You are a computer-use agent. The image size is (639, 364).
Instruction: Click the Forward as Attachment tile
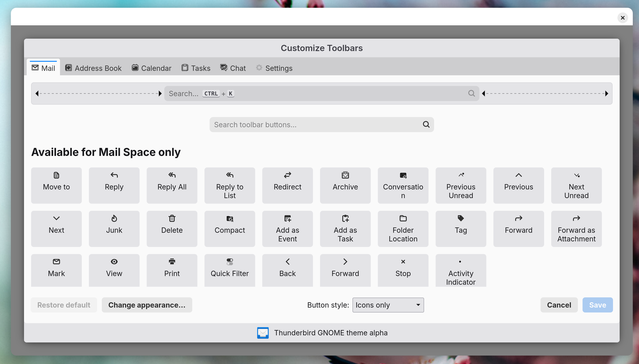pyautogui.click(x=577, y=229)
